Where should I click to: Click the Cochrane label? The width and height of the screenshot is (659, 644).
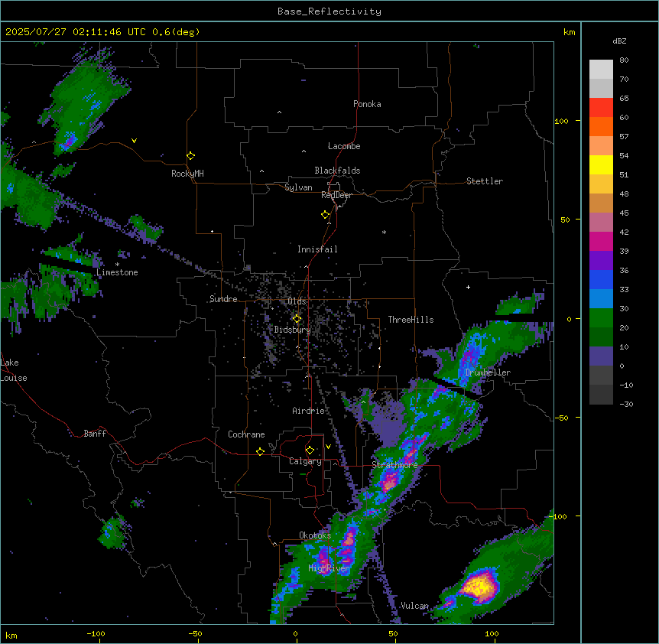(x=246, y=434)
